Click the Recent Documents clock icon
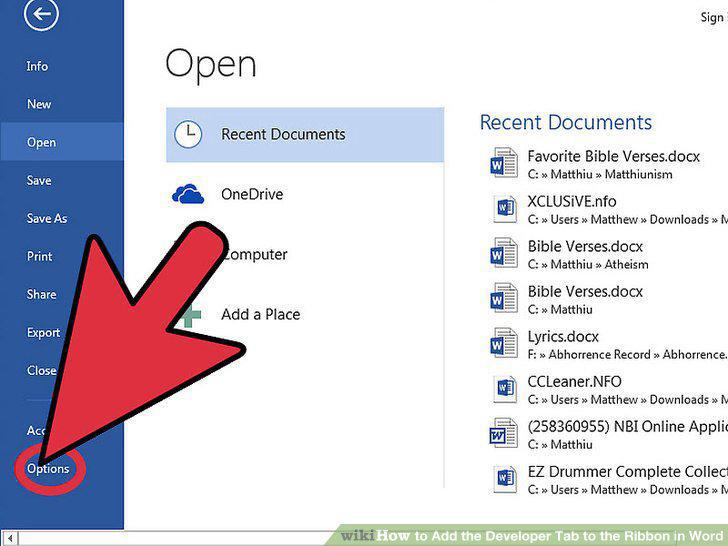The height and width of the screenshot is (546, 728). click(188, 135)
